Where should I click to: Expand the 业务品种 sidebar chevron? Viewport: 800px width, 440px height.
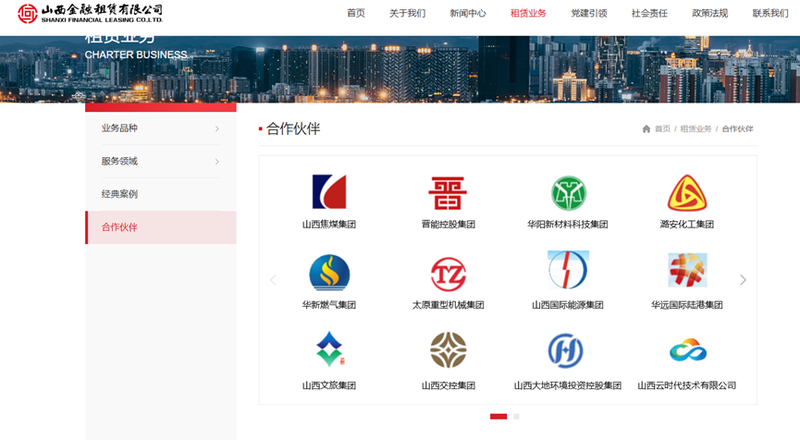[217, 129]
